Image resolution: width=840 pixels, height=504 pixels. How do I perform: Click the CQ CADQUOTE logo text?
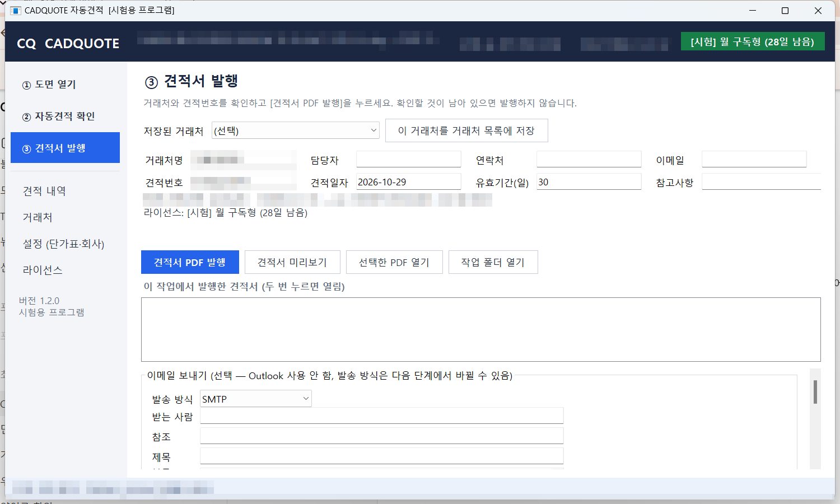coord(68,43)
